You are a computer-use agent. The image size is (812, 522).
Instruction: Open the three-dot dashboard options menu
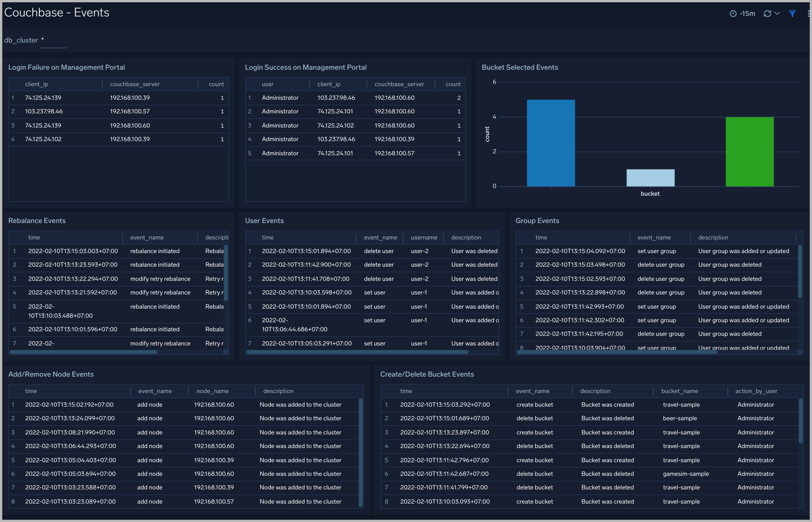tap(809, 13)
